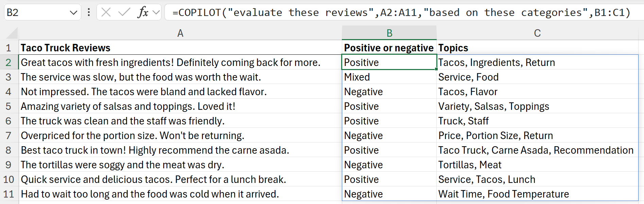Click the fill handle on the selected B2 cell

coord(436,69)
